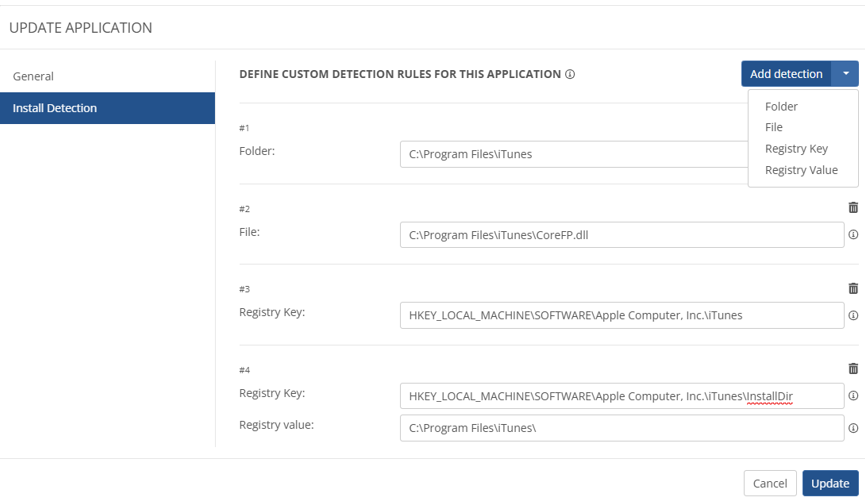Toggle the Add detection dropdown arrow
Screen dimensions: 865x499
(x=845, y=74)
